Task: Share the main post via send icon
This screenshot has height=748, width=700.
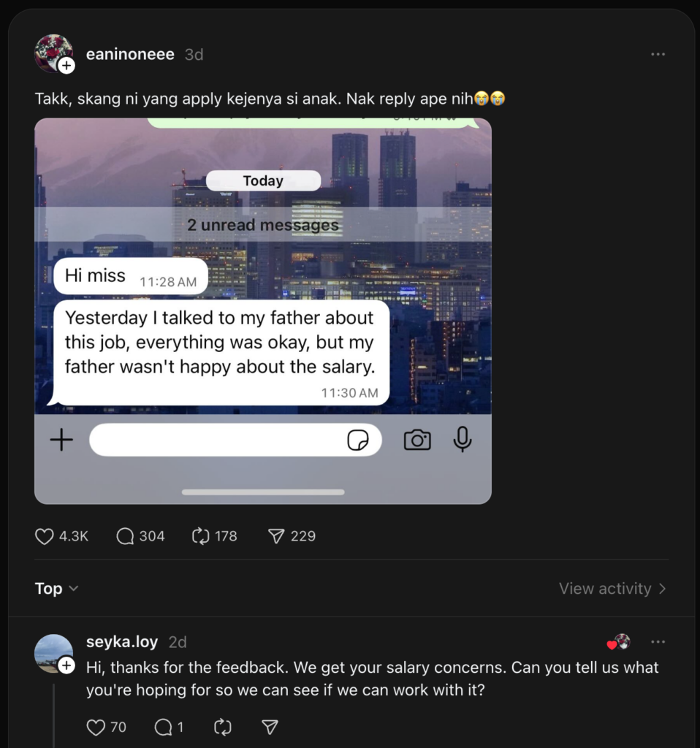Action: (x=276, y=537)
